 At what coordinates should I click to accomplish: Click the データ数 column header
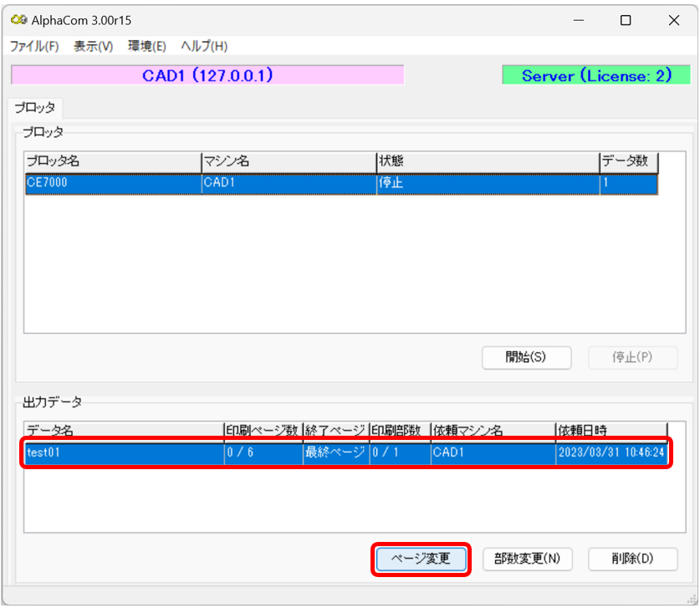tap(629, 161)
